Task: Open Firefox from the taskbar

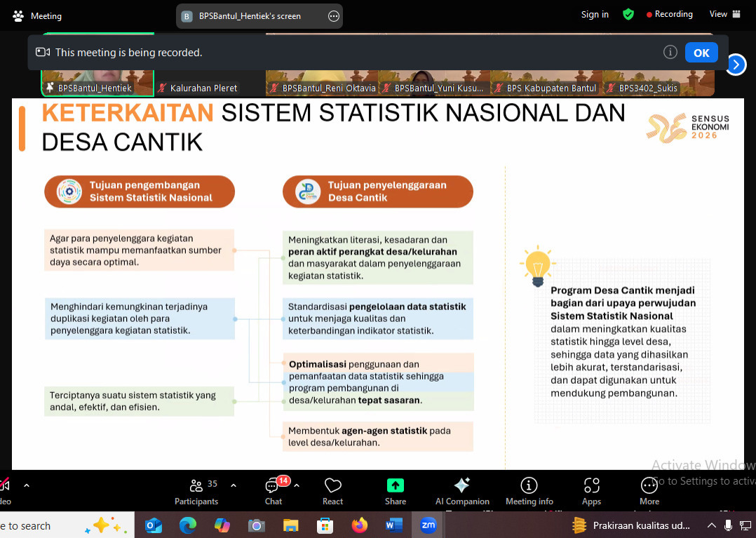Action: 359,525
